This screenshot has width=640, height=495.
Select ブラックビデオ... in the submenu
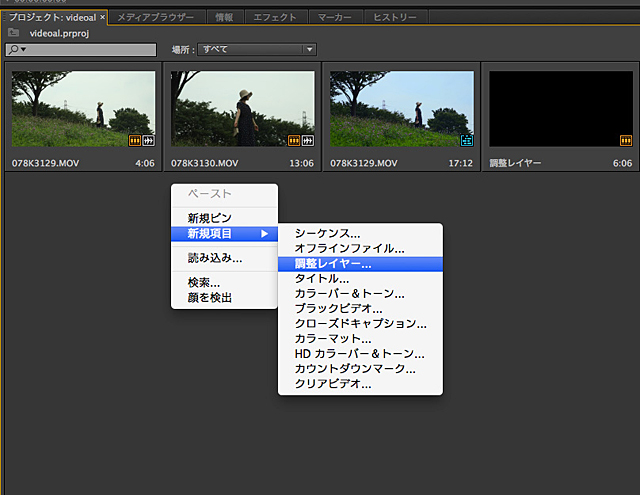(360, 309)
